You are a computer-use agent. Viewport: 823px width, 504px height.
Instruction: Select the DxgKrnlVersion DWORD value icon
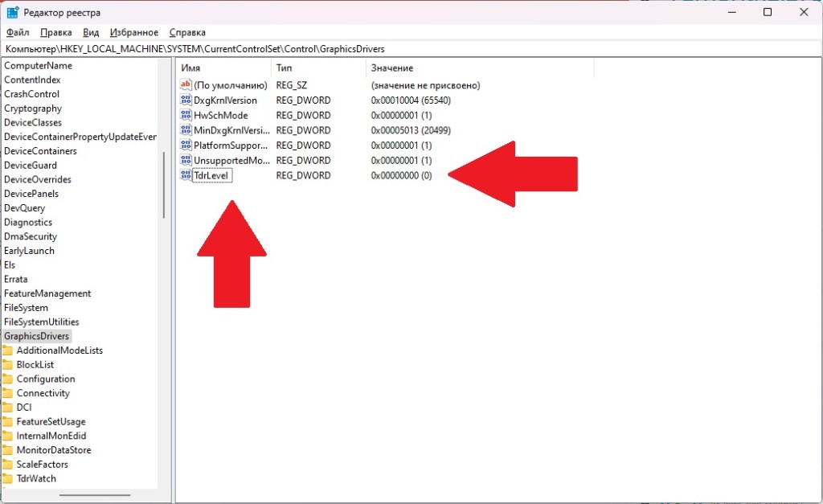(x=186, y=100)
